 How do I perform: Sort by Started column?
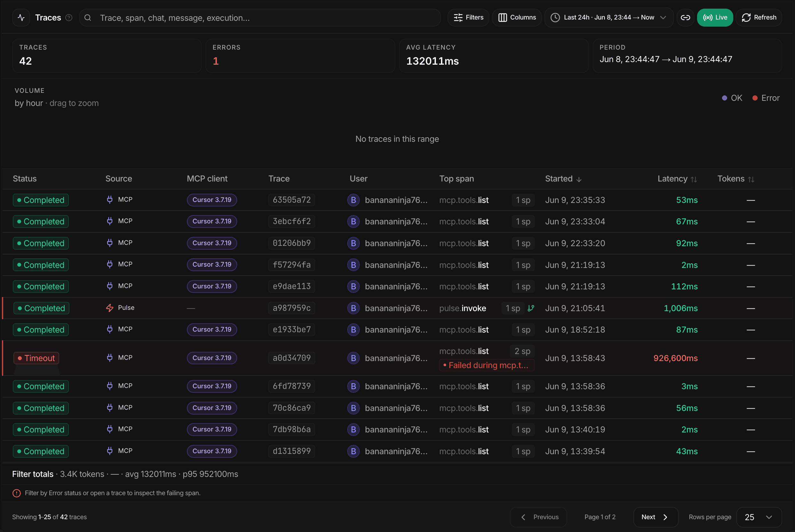pos(563,179)
